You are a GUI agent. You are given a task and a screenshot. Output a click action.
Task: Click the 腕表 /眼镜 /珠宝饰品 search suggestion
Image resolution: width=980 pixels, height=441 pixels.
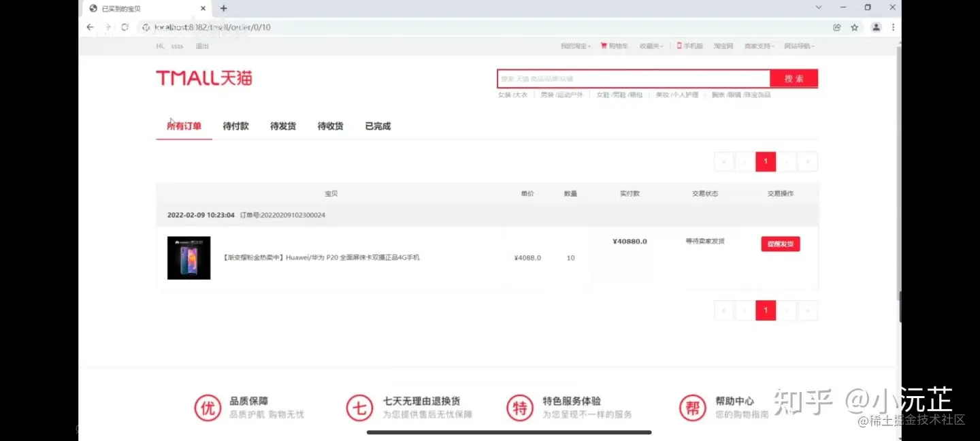[741, 95]
